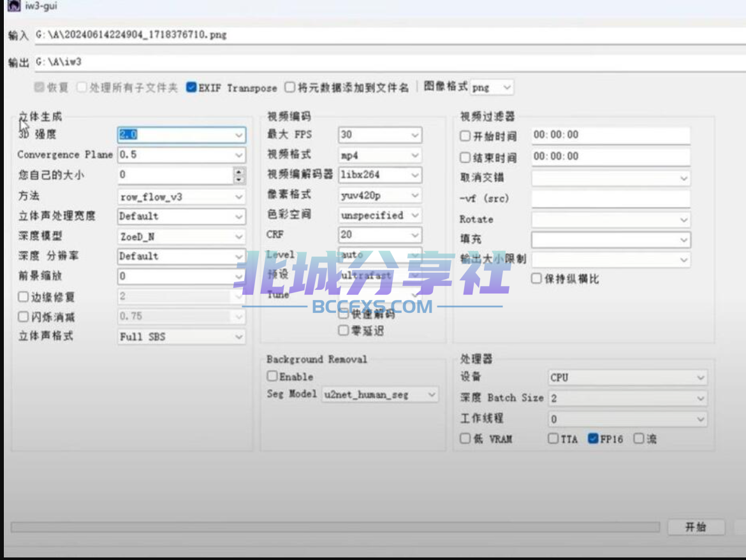Open the 图像格式 png dropdown
Viewport: 746px width, 560px height.
point(492,87)
